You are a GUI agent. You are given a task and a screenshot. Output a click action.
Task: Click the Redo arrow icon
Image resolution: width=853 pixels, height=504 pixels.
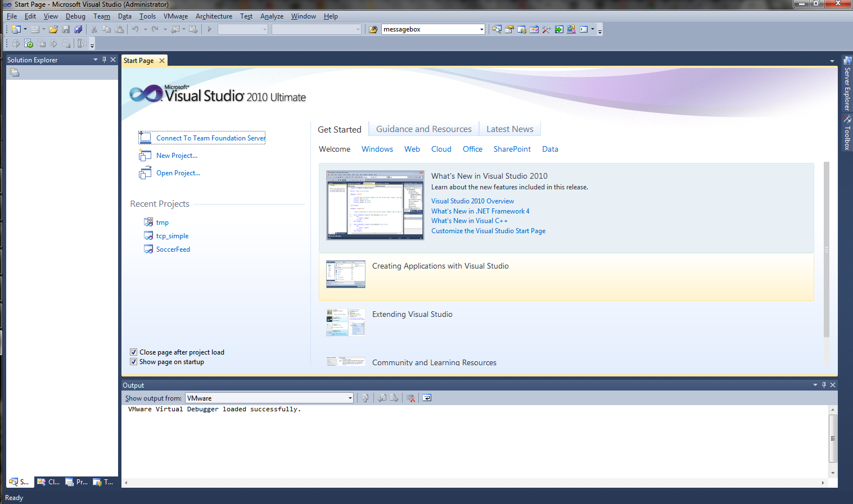[155, 29]
